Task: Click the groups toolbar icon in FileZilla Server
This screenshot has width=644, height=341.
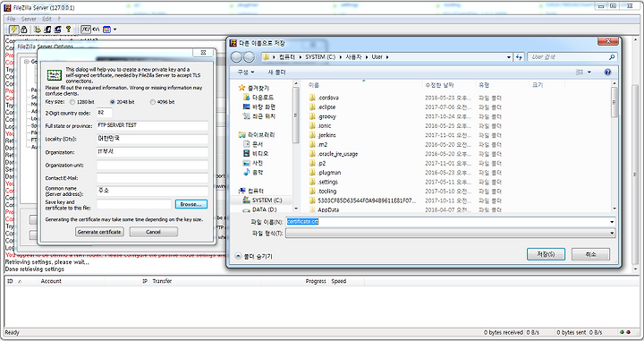Action: tap(58, 30)
